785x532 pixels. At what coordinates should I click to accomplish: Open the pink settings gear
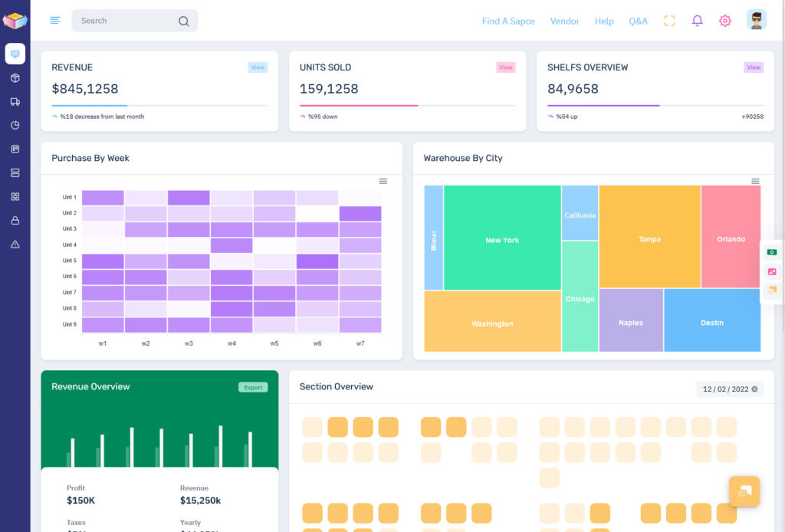(x=725, y=21)
